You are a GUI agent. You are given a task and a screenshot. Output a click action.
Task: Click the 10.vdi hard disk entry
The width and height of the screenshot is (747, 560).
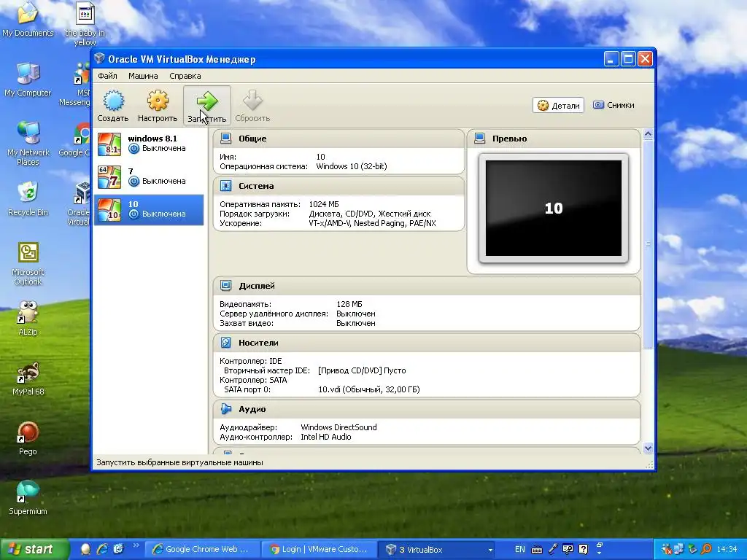tap(369, 389)
